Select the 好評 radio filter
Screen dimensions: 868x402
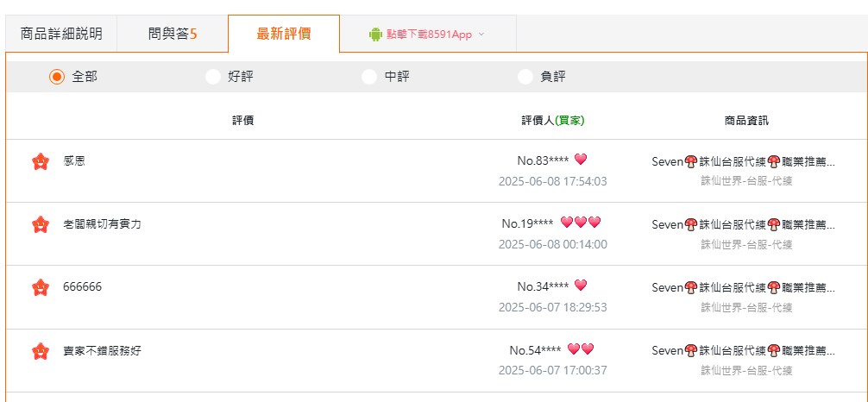(x=212, y=77)
